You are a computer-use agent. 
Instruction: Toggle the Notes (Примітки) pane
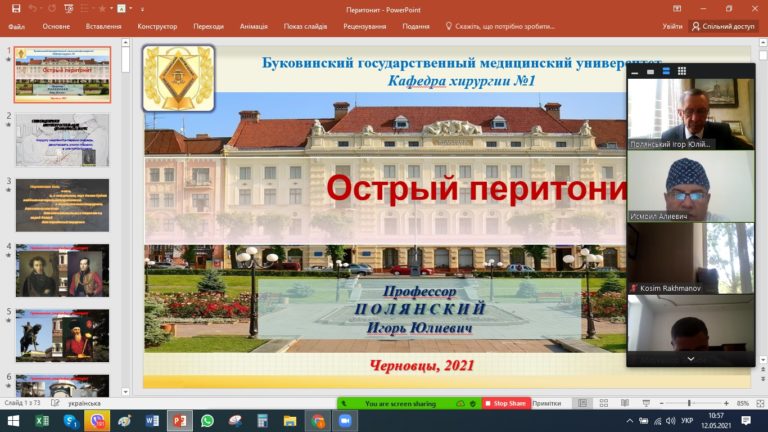pos(547,403)
